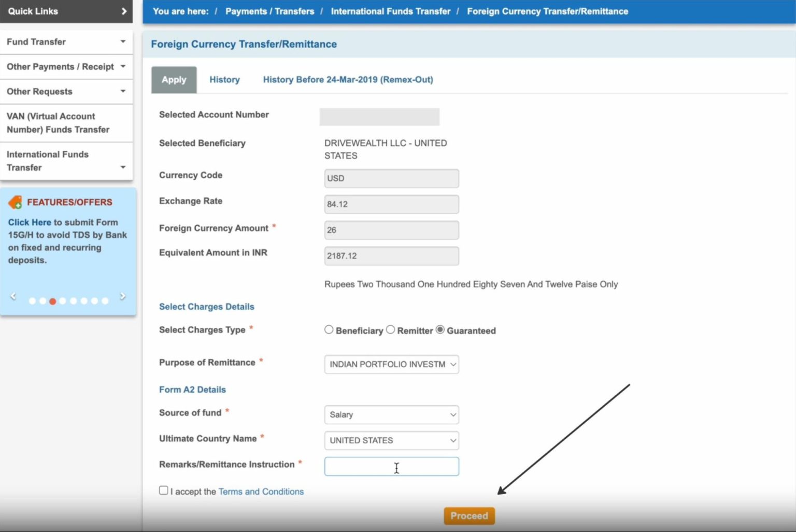Screen dimensions: 796x532
Task: Click Payments / Transfers in the breadcrumb
Action: point(269,11)
